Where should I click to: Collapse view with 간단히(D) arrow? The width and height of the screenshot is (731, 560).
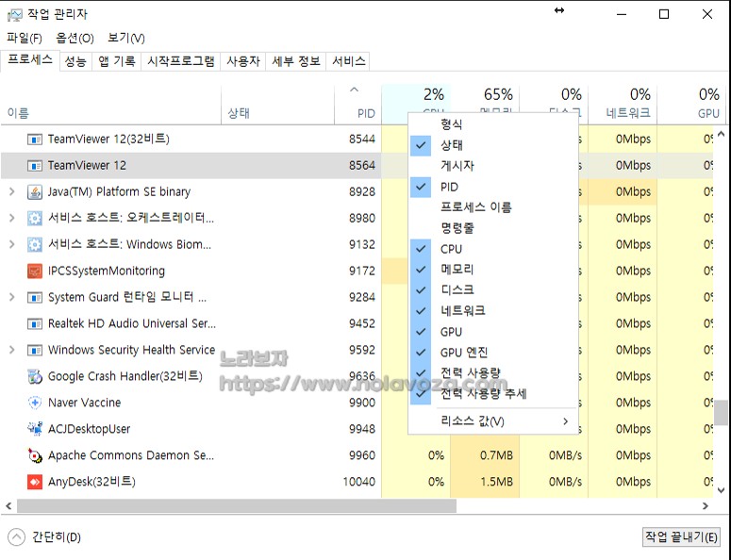(16, 536)
